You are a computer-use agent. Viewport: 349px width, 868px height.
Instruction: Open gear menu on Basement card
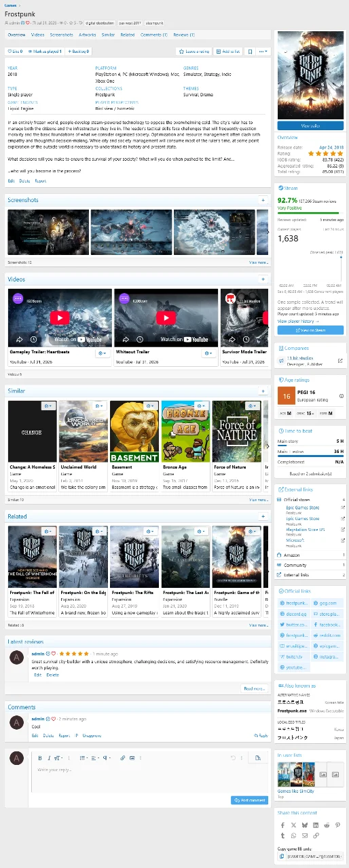[149, 406]
